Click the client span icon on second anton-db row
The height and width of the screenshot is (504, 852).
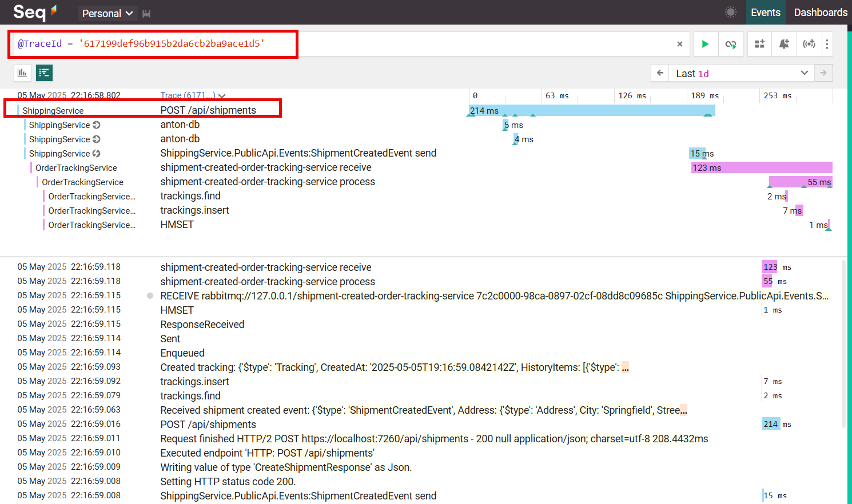96,139
